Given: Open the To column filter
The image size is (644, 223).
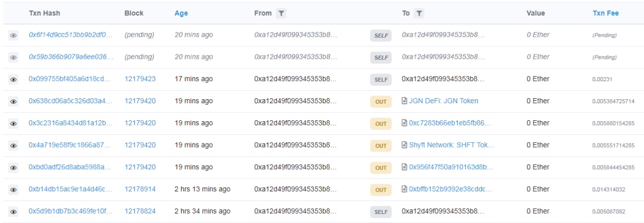Looking at the screenshot, I should point(419,14).
